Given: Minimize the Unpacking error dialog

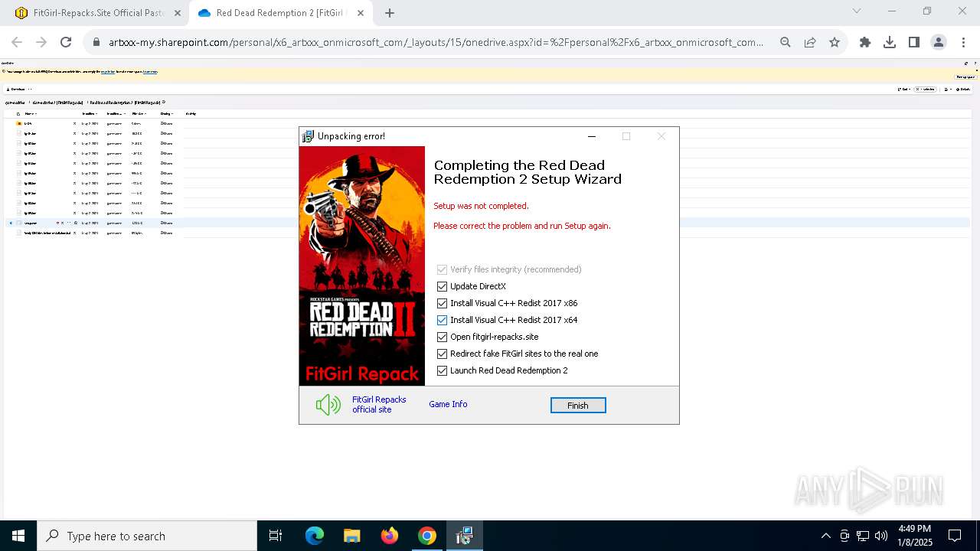Looking at the screenshot, I should [591, 136].
